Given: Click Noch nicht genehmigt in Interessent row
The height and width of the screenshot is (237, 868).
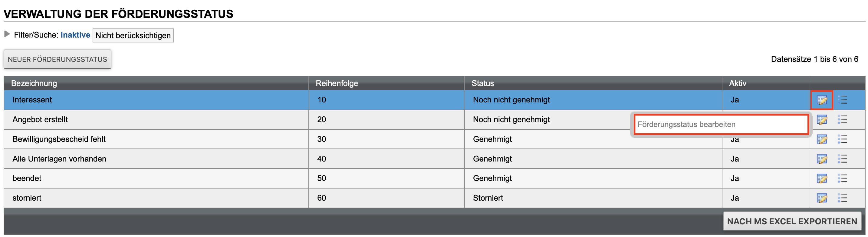Looking at the screenshot, I should click(x=511, y=100).
